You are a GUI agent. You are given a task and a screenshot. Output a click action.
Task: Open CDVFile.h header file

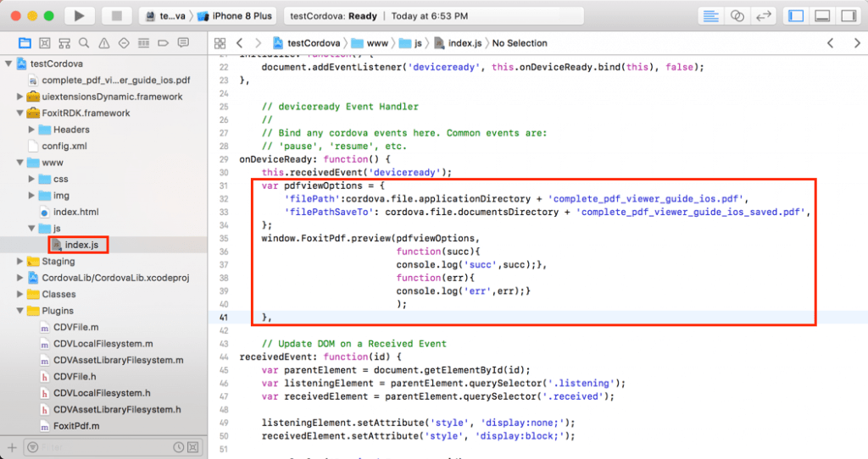pyautogui.click(x=68, y=377)
